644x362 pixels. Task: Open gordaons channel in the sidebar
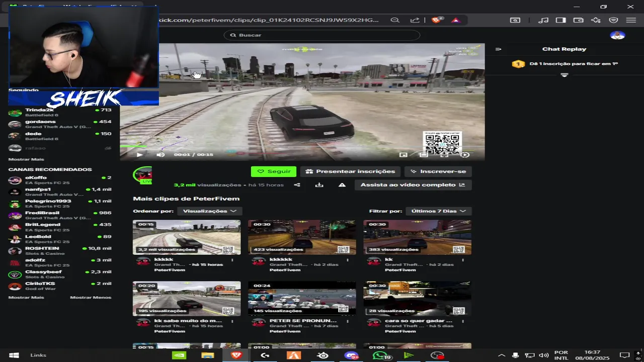point(60,124)
